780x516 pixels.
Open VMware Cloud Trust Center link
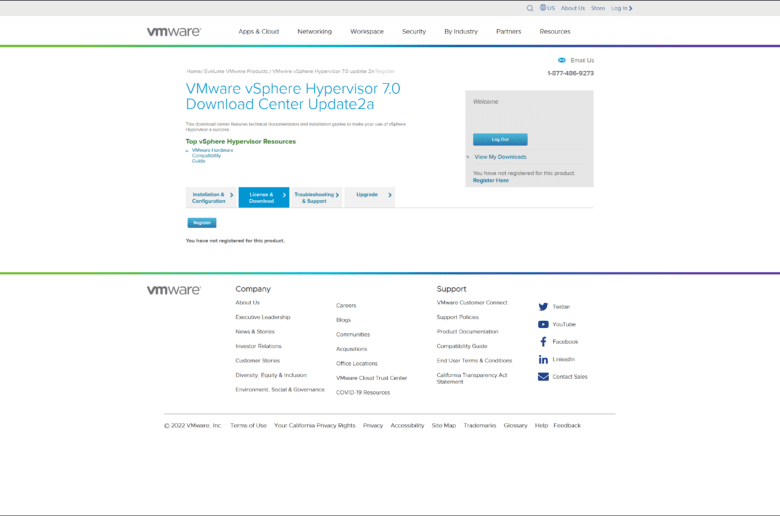(371, 378)
